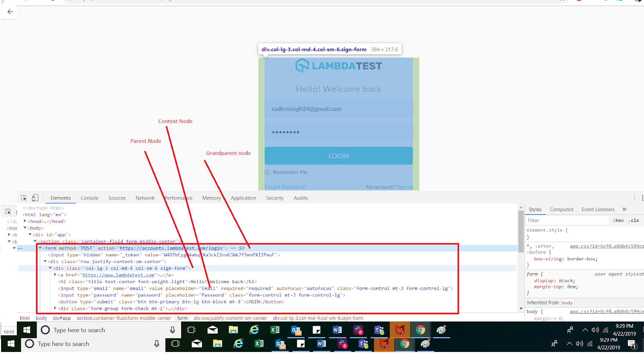Toggle the :hov element state button
The width and height of the screenshot is (644, 362).
tap(618, 220)
